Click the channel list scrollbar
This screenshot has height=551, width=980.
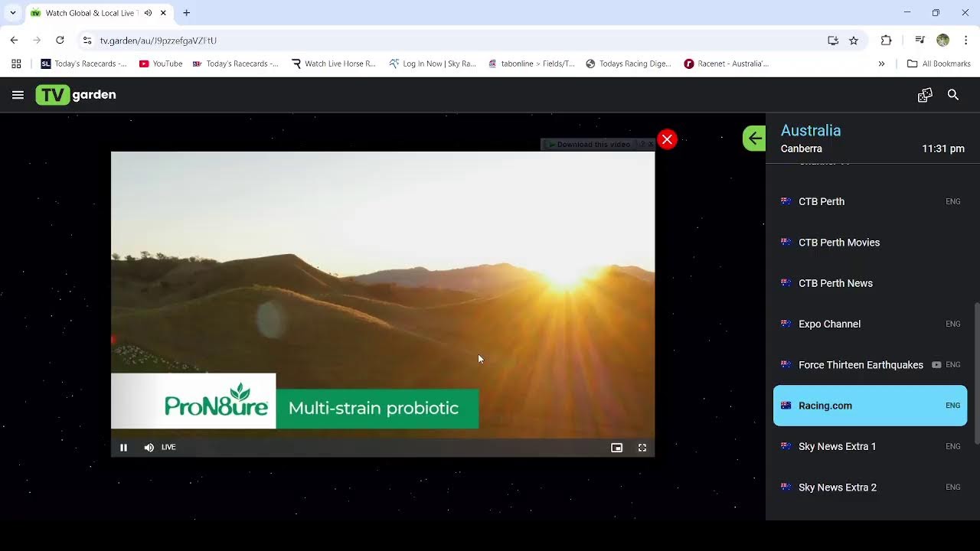976,373
